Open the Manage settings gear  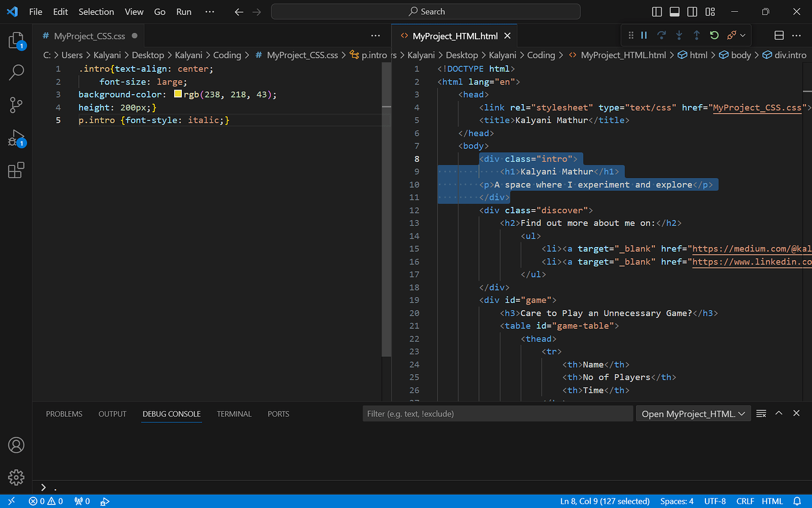16,477
